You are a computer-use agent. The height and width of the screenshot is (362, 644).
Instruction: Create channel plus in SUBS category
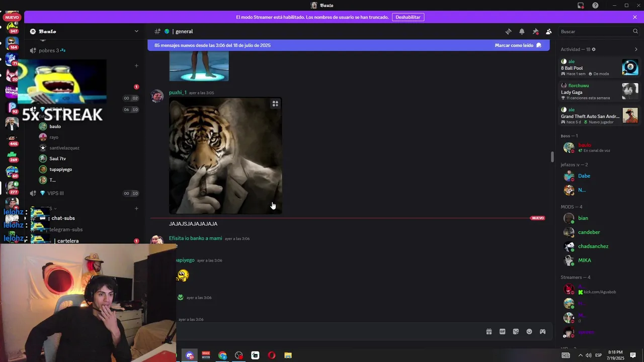[136, 208]
